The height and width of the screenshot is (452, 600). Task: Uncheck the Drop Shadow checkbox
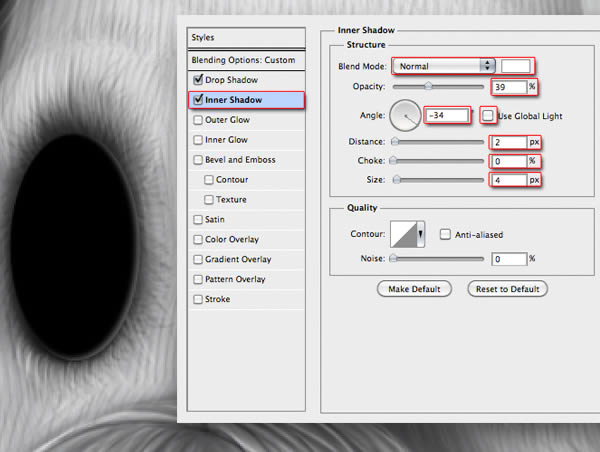coord(198,80)
